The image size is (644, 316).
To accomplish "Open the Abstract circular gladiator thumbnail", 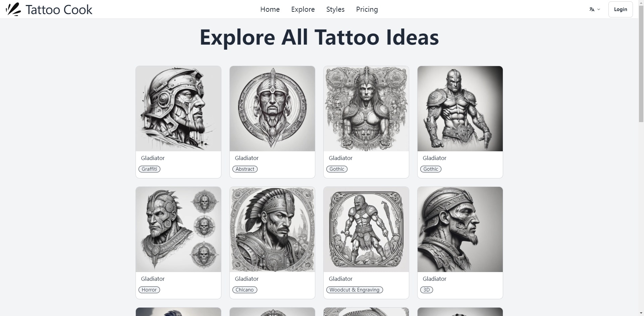I will coord(272,109).
